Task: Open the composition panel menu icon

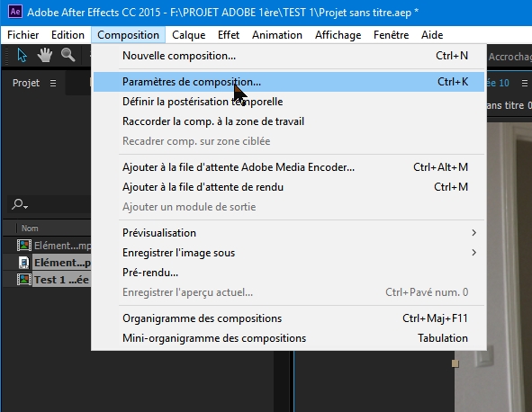Action: [x=524, y=83]
